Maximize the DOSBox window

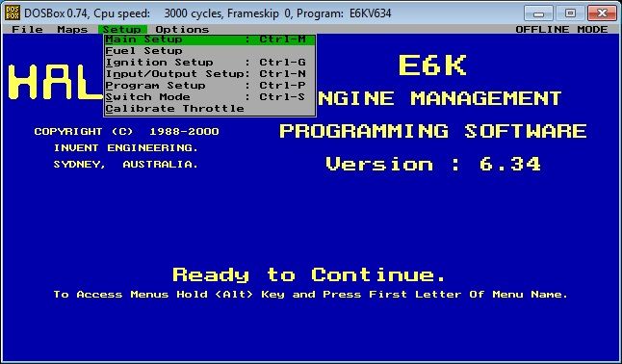pos(570,13)
